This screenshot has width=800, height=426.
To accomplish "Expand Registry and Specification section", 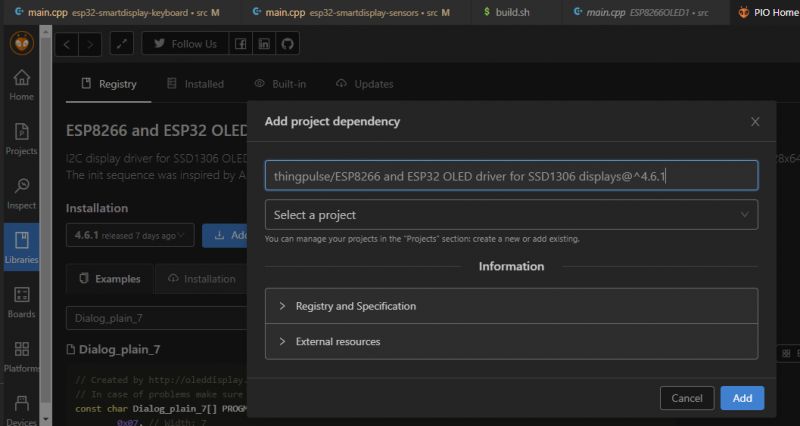I will (511, 306).
